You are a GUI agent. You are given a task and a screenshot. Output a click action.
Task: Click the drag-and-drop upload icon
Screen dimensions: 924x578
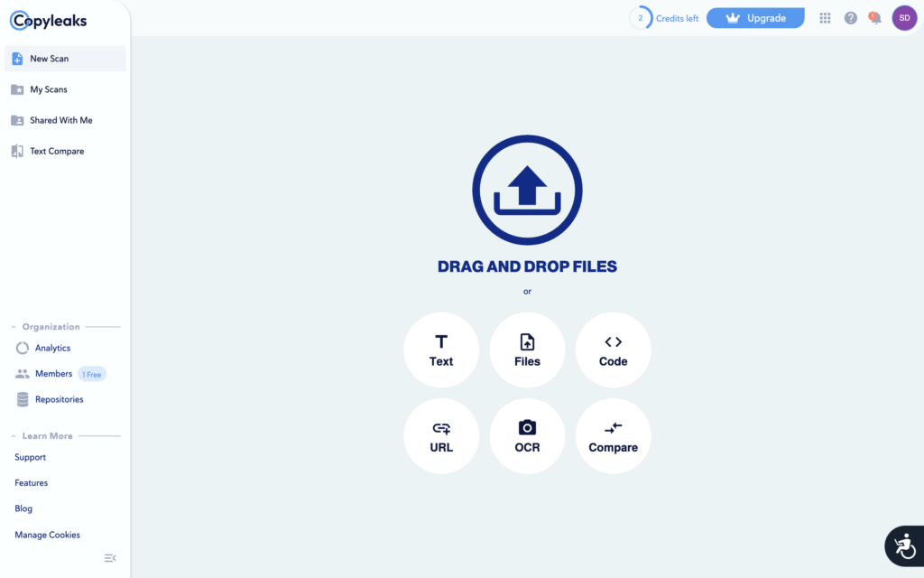pyautogui.click(x=527, y=190)
